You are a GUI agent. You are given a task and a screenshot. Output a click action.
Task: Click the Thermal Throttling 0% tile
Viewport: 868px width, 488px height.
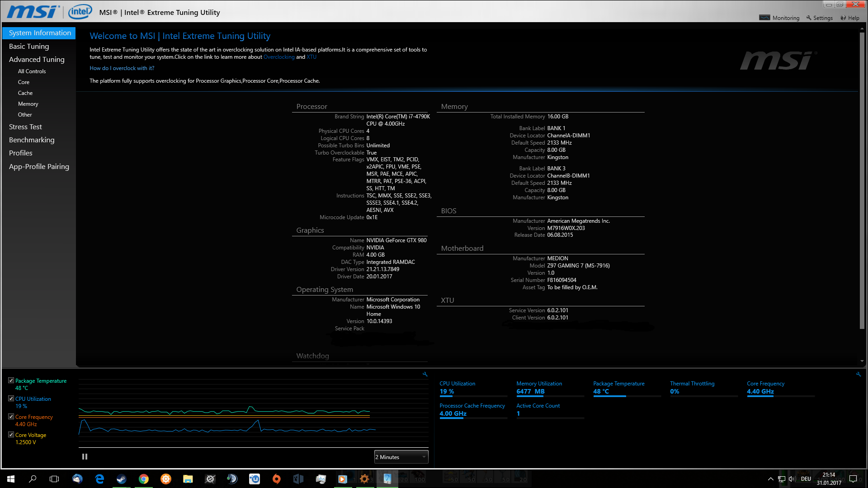[704, 389]
